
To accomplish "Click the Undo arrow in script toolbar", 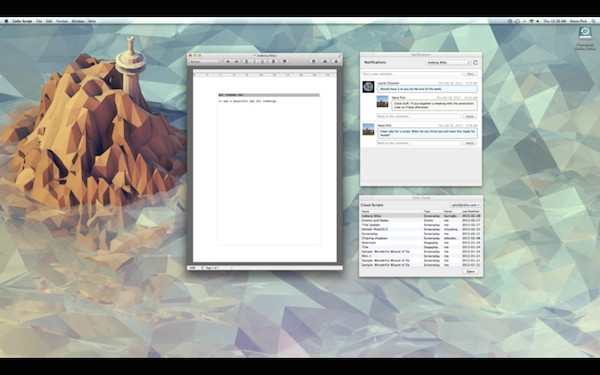I will pos(228,62).
